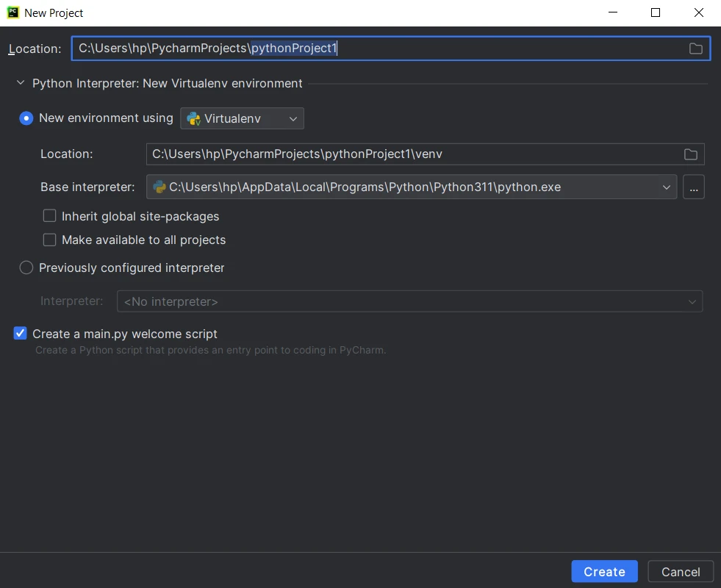Collapse the Python Interpreter section
The width and height of the screenshot is (721, 588).
(x=21, y=83)
